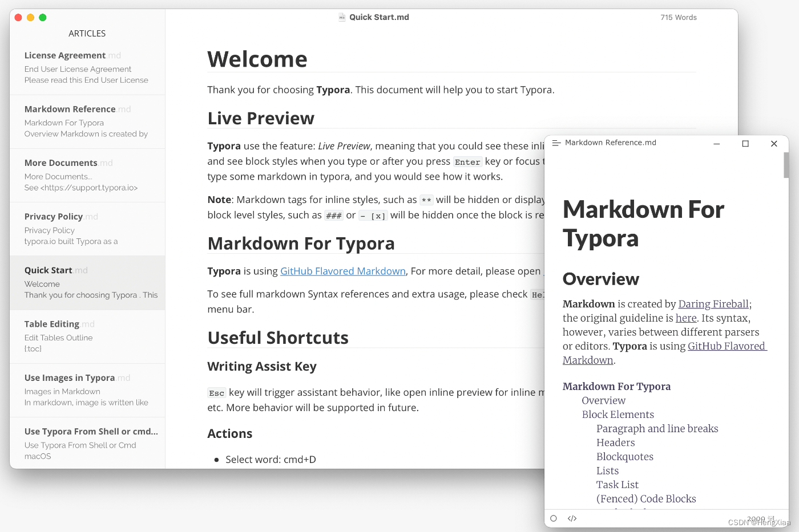Click the Useful Shortcuts heading
This screenshot has height=532, width=799.
click(278, 338)
